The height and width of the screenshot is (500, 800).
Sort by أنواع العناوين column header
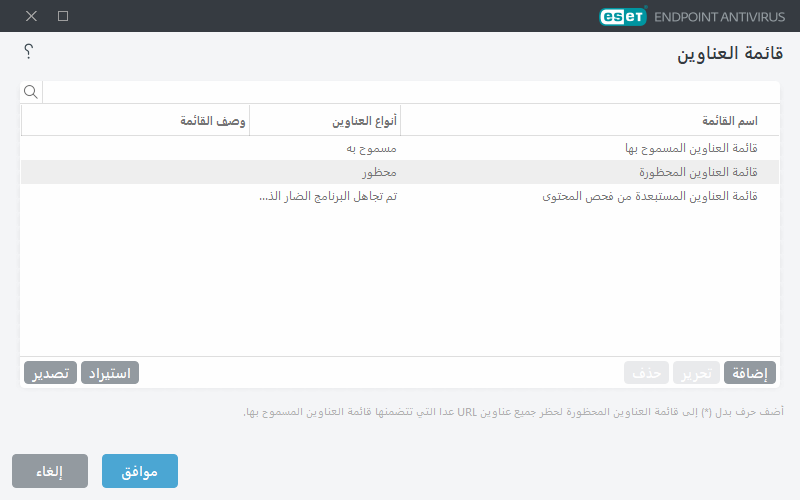click(325, 121)
